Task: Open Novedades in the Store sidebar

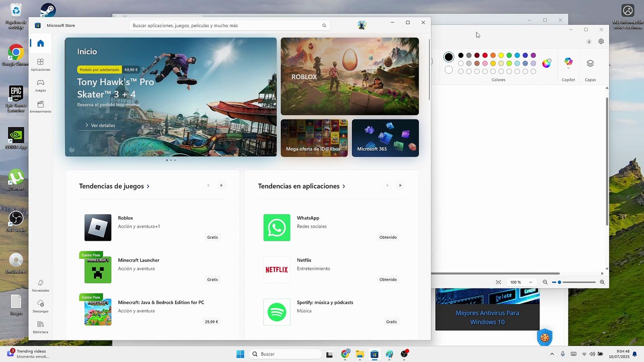Action: [40, 286]
